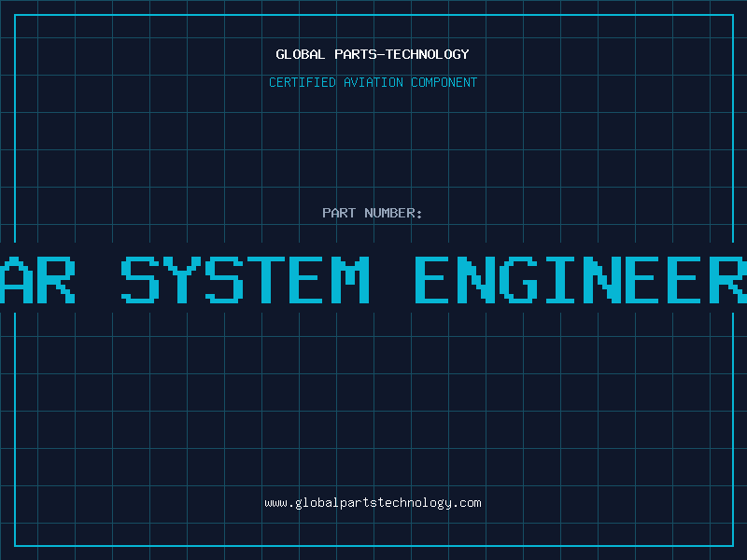Click the word CERTIFIED in the subtitle
This screenshot has width=747, height=560.
click(x=302, y=82)
